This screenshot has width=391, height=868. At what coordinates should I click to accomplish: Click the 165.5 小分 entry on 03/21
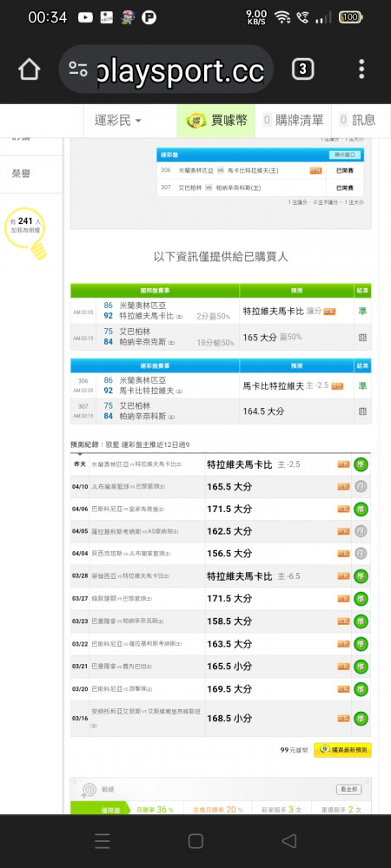pos(229,667)
